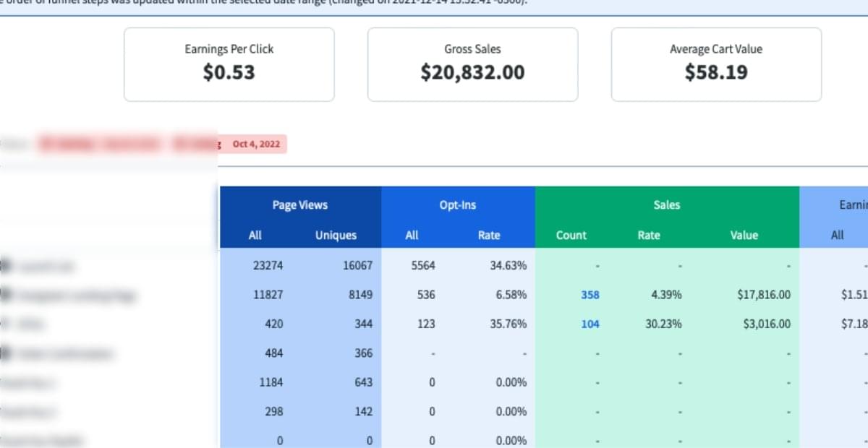The height and width of the screenshot is (448, 868).
Task: Select the Value subheader under Sales
Action: tap(744, 235)
